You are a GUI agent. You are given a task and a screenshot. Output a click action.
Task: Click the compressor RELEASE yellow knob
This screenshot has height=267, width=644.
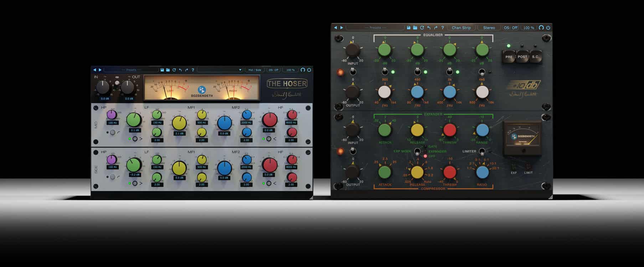(x=417, y=172)
